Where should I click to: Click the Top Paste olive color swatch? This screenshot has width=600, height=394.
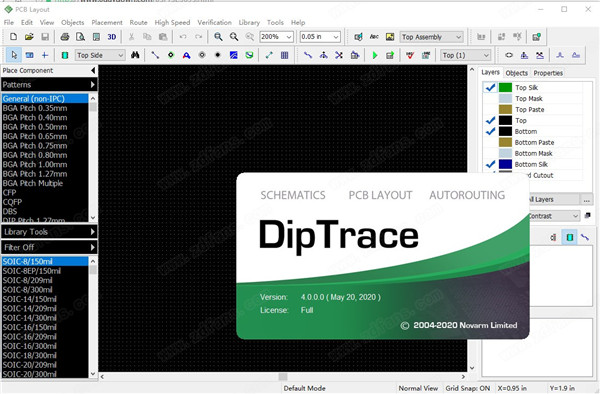pos(505,109)
